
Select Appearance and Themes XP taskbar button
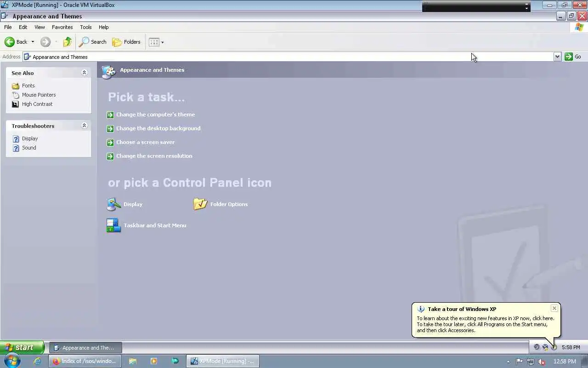tap(85, 348)
